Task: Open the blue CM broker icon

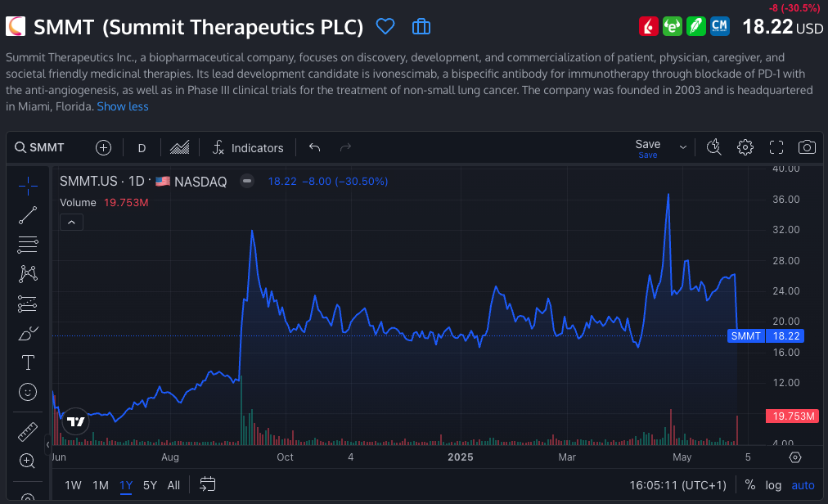Action: [720, 26]
